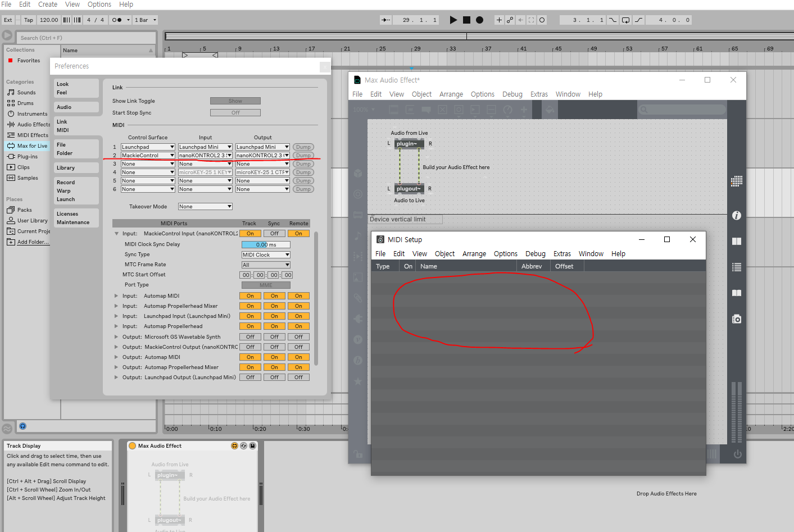Switch to Audio preferences tab

point(76,107)
